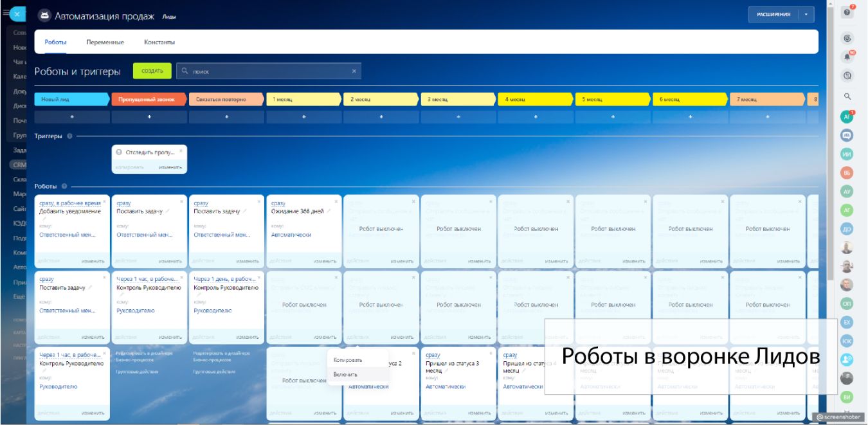Switch to the Переменные tab
868x425 pixels.
pos(105,42)
